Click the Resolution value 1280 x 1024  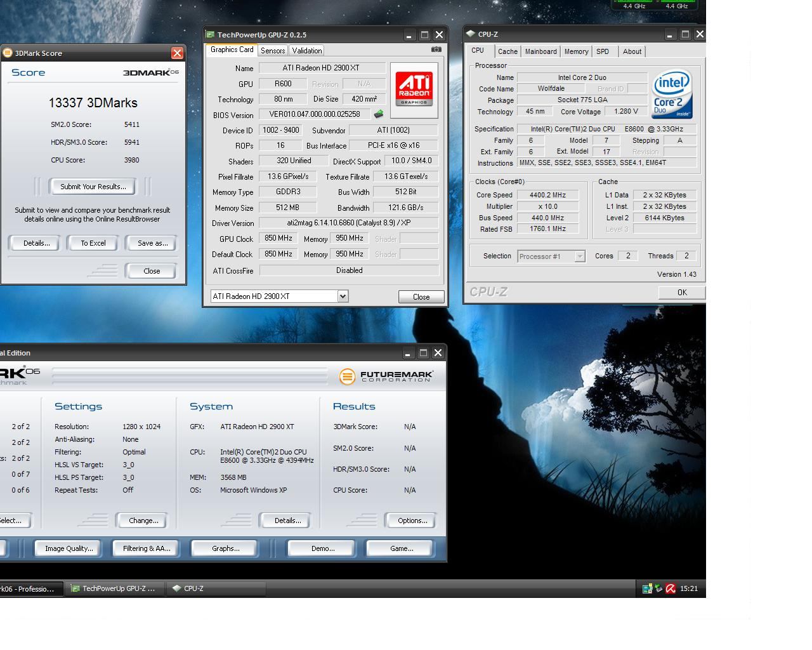(x=141, y=427)
